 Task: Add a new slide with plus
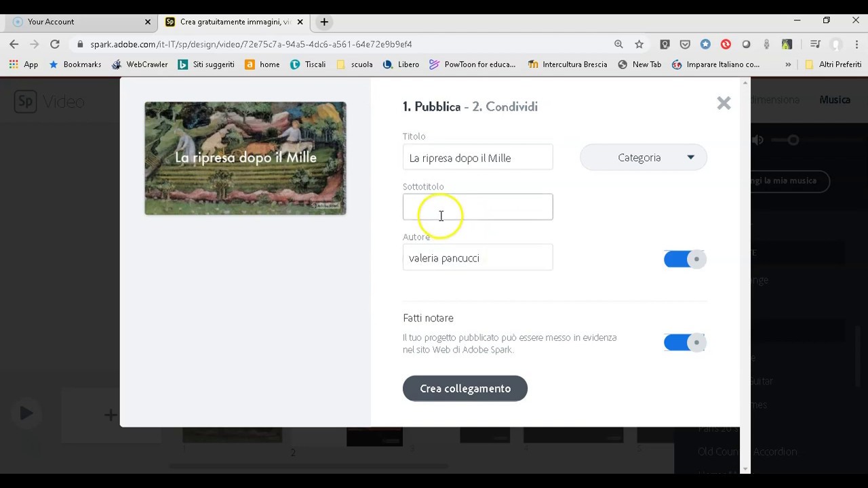click(111, 415)
